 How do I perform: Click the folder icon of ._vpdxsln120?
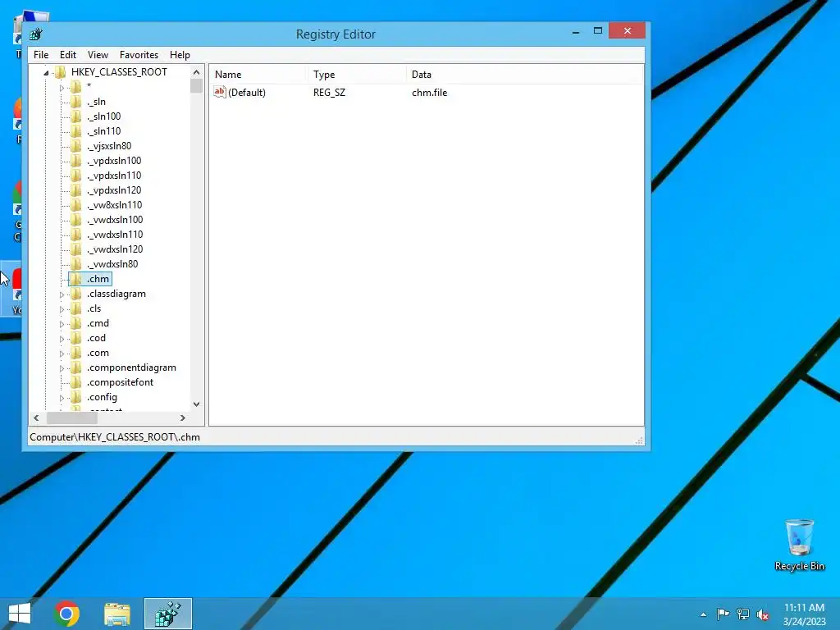coord(76,190)
